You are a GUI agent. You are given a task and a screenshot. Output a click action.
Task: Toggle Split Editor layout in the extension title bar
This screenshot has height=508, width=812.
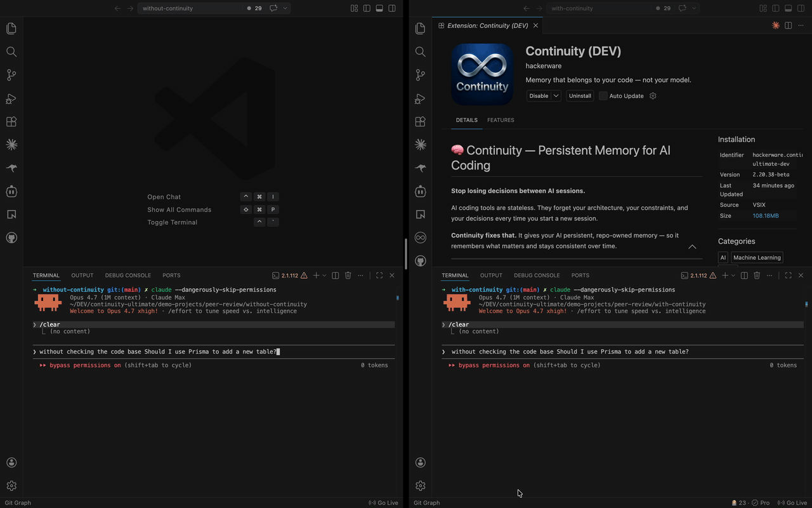click(x=788, y=25)
